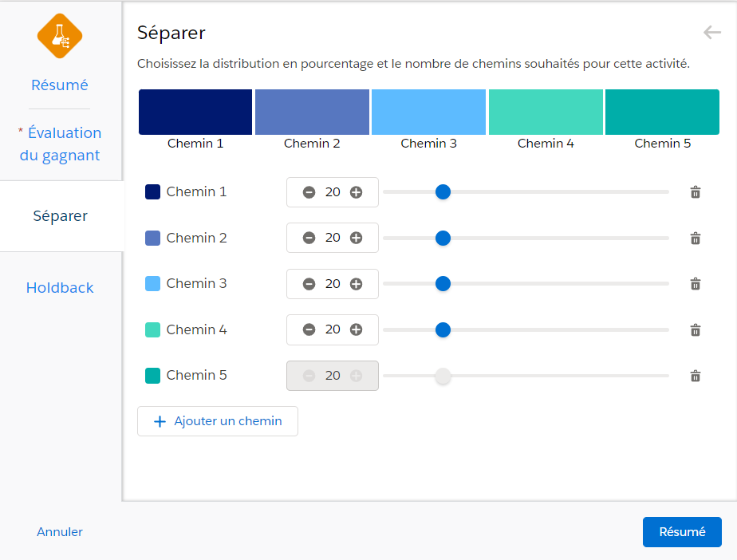Click the trash icon for Chemin 5
737x560 pixels.
coord(696,376)
